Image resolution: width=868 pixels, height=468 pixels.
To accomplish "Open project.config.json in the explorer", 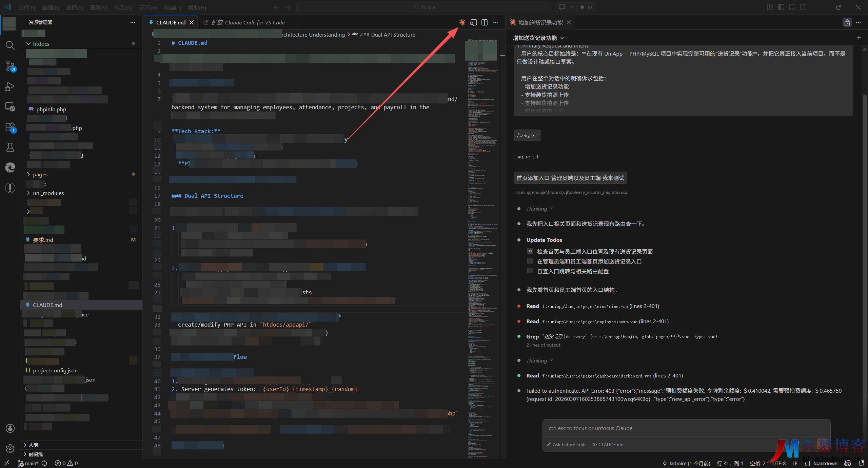I will coord(55,370).
